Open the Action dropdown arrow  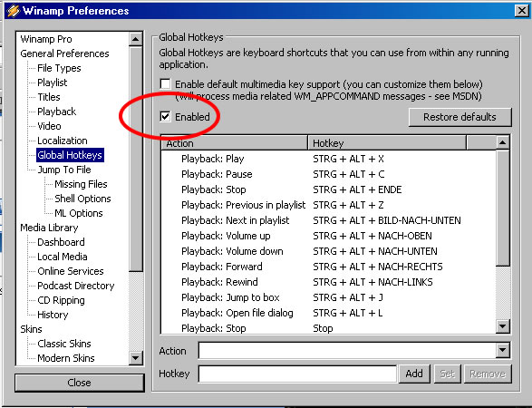[x=502, y=350]
